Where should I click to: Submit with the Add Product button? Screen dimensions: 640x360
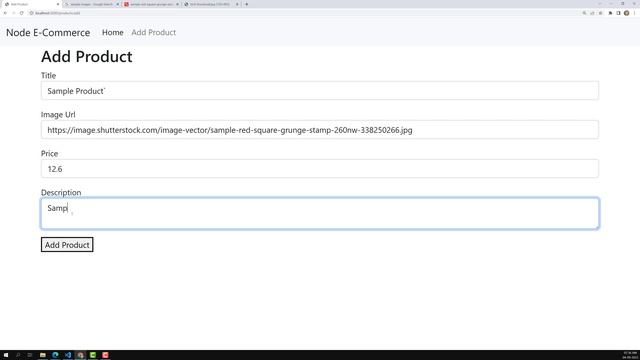tap(67, 244)
